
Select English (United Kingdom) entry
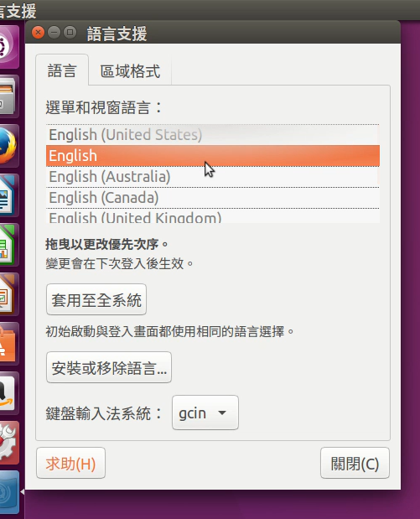(x=213, y=216)
